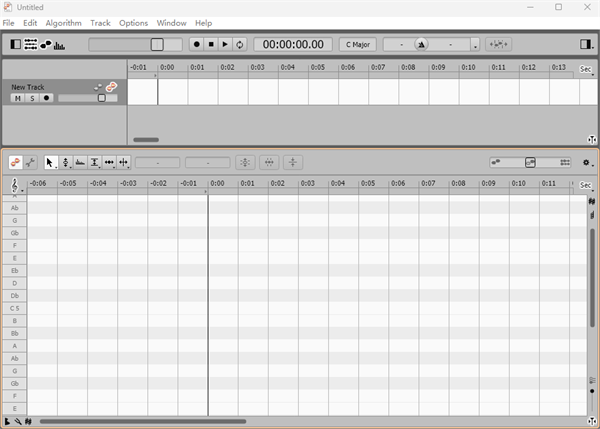Toggle cycle loop mode in transport
Viewport: 600px width, 429px height.
[x=240, y=44]
